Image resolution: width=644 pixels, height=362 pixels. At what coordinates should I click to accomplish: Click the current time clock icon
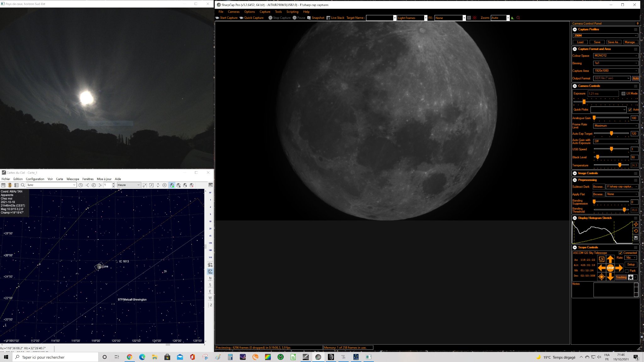[x=80, y=185]
